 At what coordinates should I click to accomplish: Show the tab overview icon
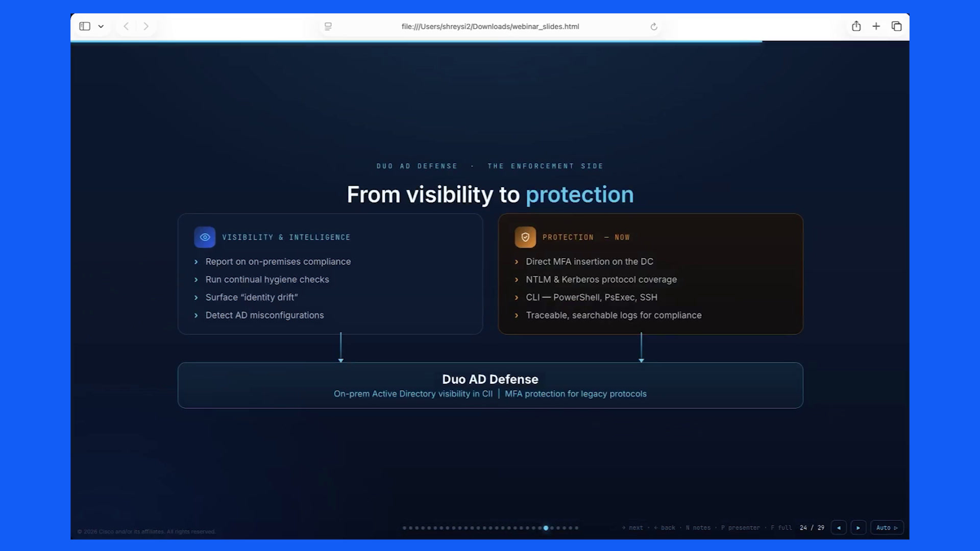(897, 26)
